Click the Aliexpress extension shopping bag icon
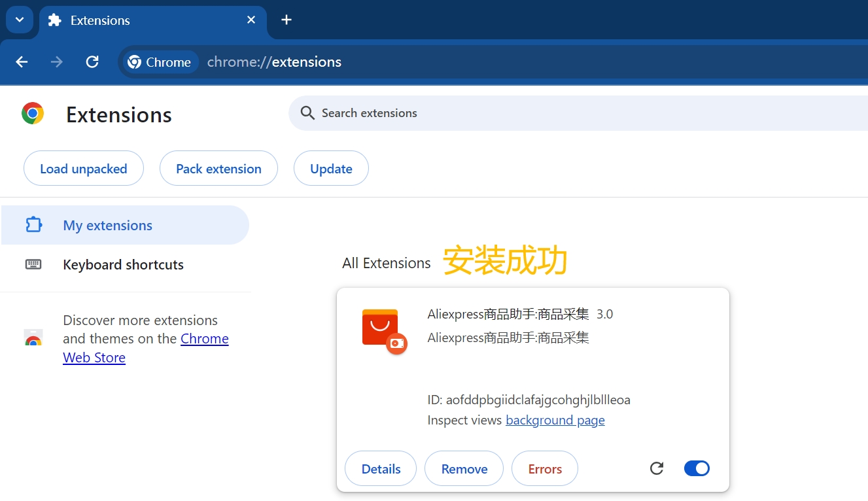868x501 pixels. coord(384,331)
